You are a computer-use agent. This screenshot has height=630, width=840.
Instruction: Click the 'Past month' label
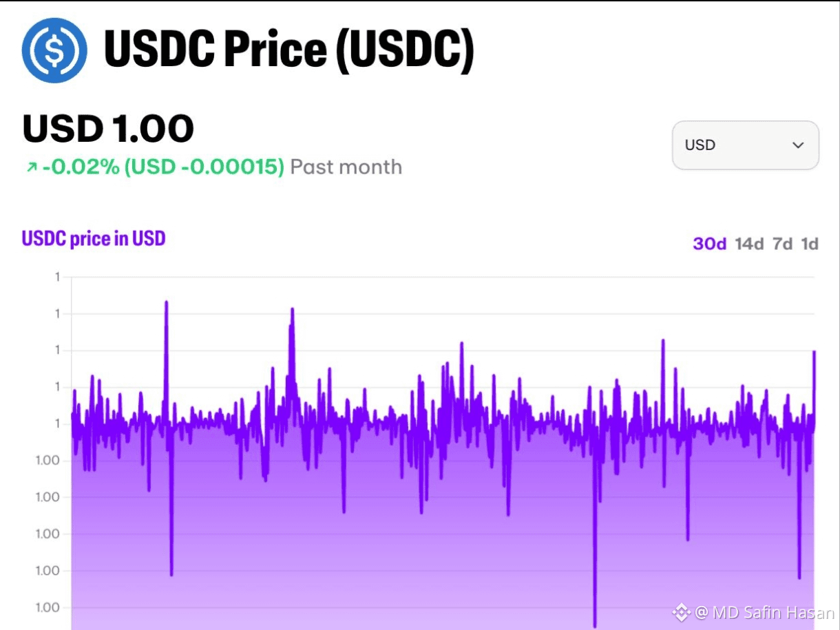[x=346, y=167]
